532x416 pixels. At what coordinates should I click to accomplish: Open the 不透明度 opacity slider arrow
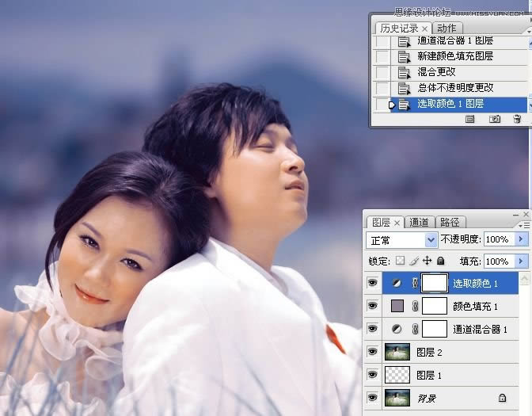pyautogui.click(x=521, y=239)
